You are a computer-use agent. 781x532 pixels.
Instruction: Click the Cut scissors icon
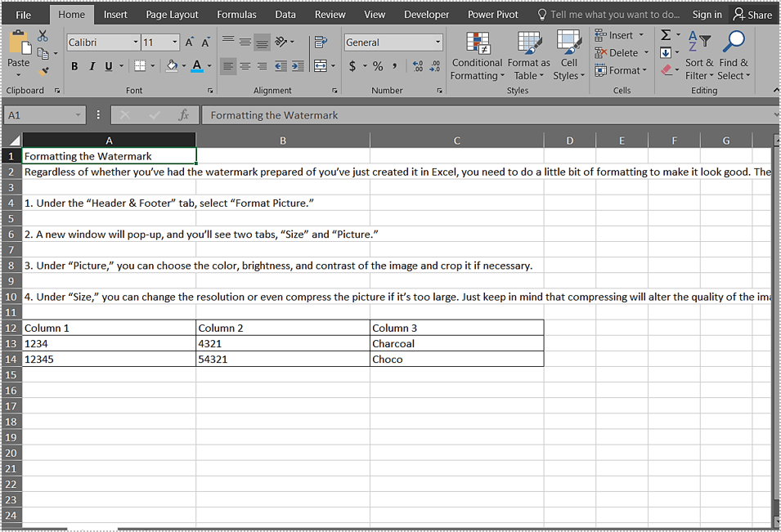(x=43, y=36)
